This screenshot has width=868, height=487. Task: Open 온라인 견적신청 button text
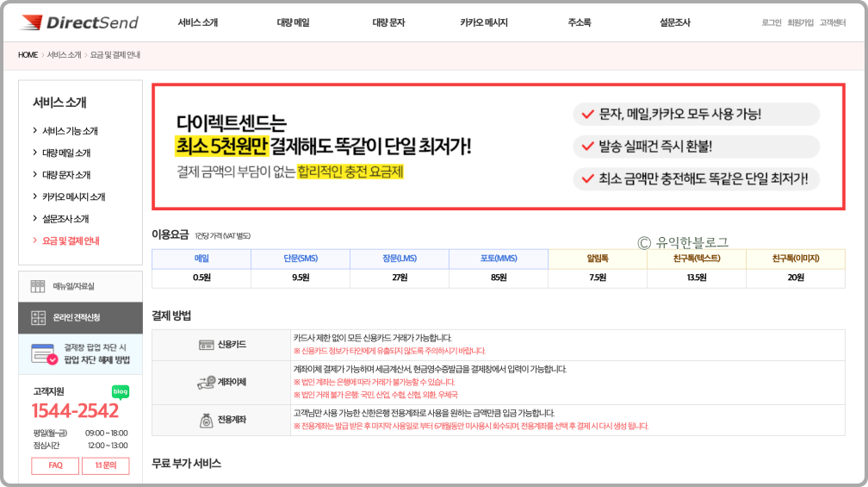(x=77, y=317)
